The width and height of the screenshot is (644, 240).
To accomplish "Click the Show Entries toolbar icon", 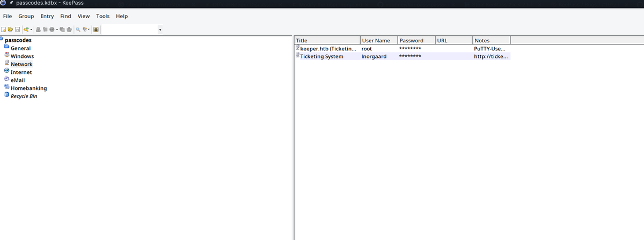I will click(x=85, y=29).
